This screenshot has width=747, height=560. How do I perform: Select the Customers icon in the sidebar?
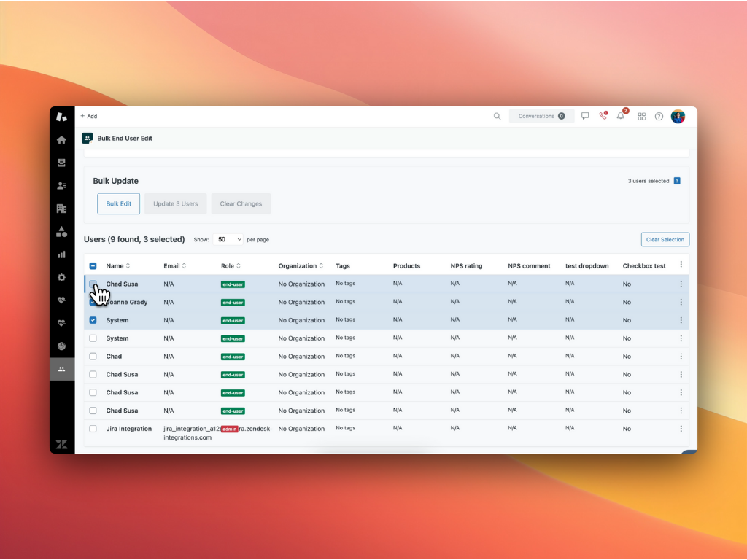click(x=61, y=184)
